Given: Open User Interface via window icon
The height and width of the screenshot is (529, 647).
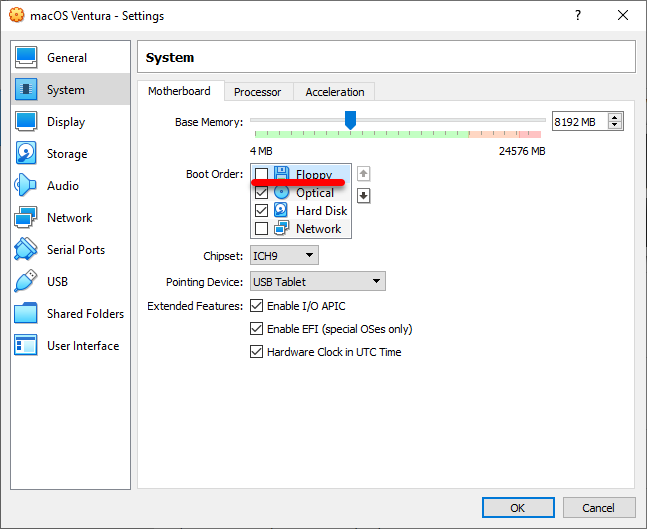Looking at the screenshot, I should (x=26, y=345).
